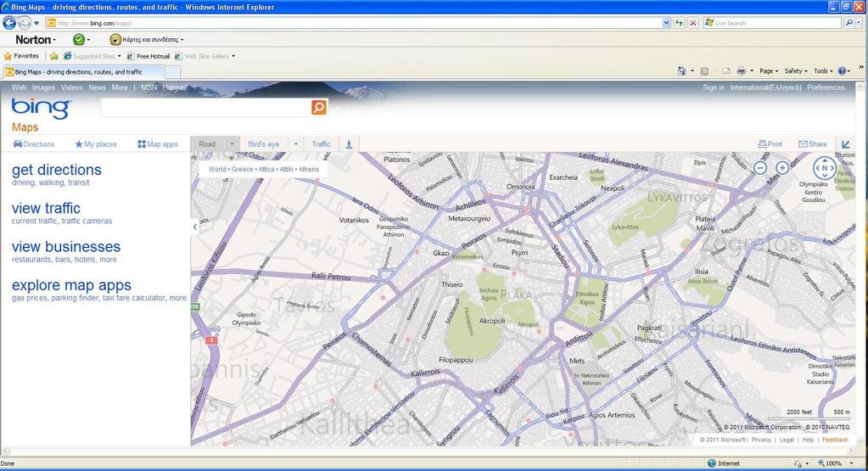
Task: Open Bing Web search link
Action: [x=20, y=87]
